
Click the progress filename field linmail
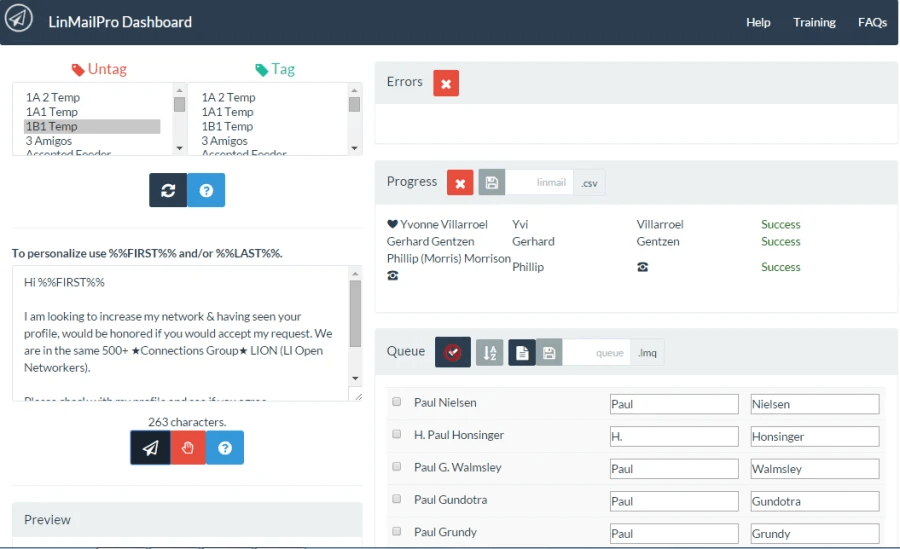pos(539,183)
